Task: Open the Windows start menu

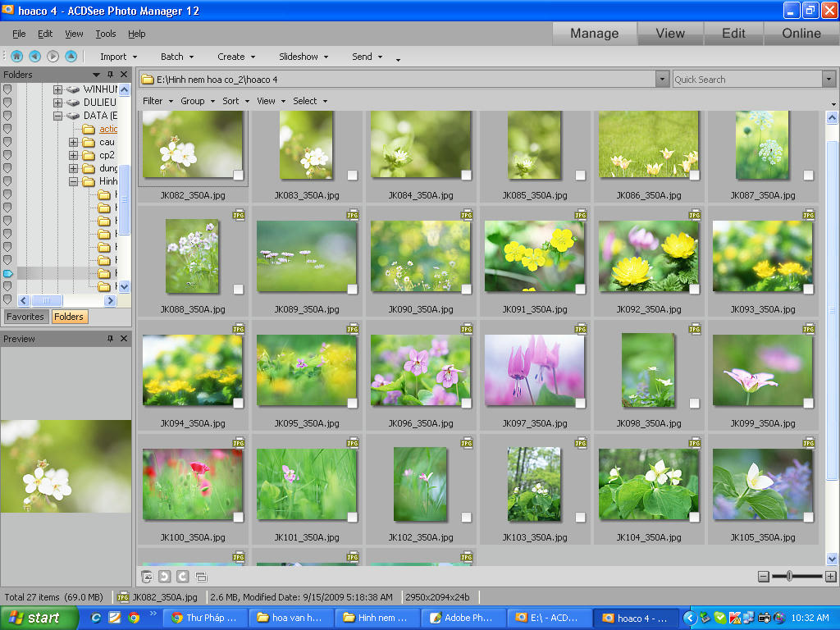Action: (39, 618)
